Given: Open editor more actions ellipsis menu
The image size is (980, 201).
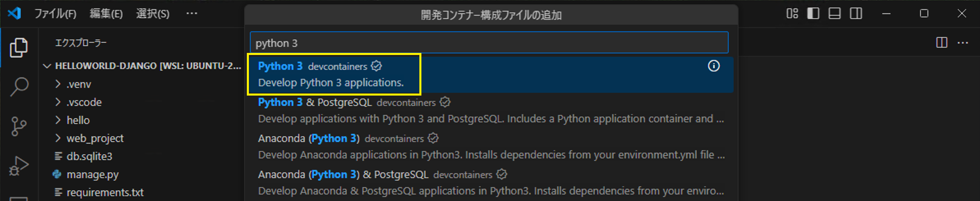Looking at the screenshot, I should [963, 43].
